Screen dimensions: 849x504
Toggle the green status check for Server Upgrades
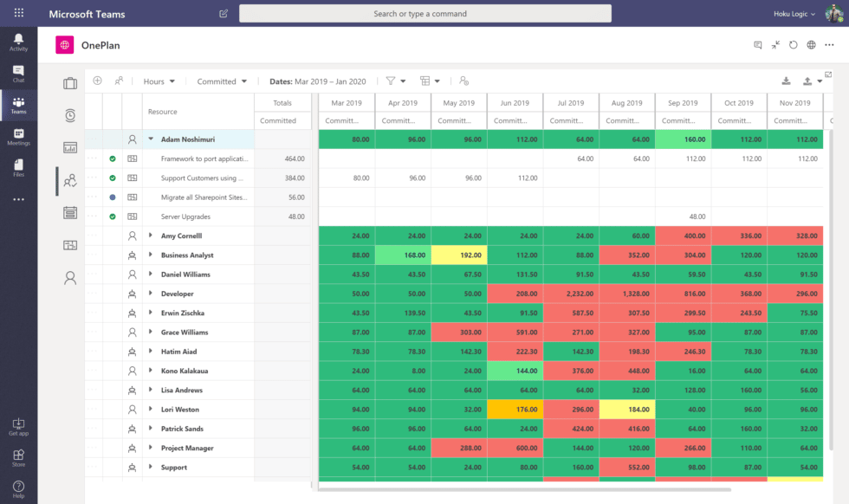pos(113,216)
